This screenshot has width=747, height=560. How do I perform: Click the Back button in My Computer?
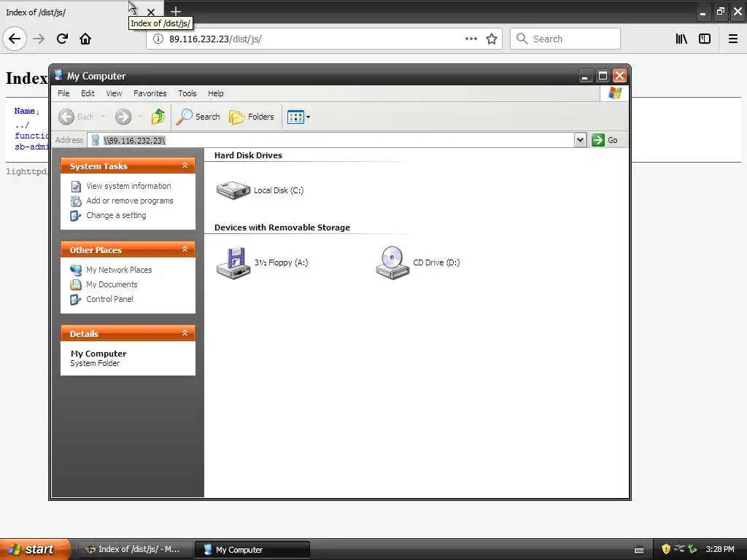point(76,117)
